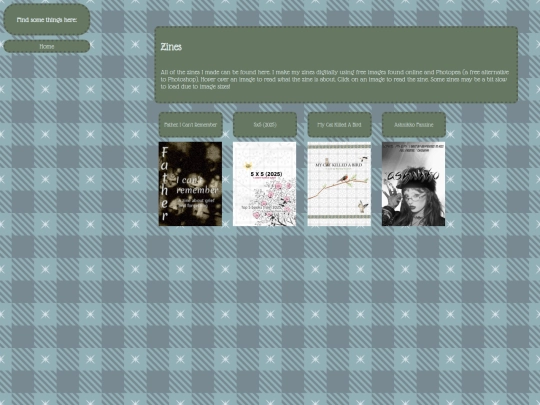This screenshot has height=405, width=540.
Task: Open the dark 'Father i can't remember' zine cover
Action: 190,184
